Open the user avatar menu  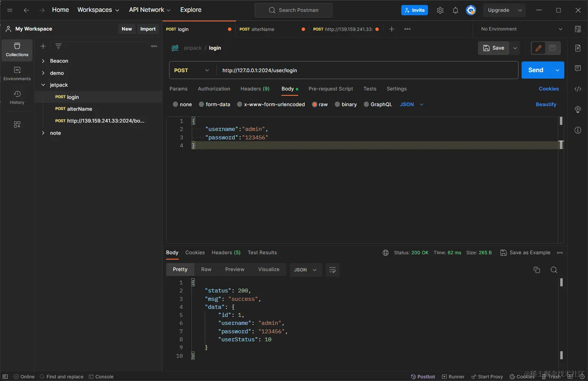click(471, 10)
